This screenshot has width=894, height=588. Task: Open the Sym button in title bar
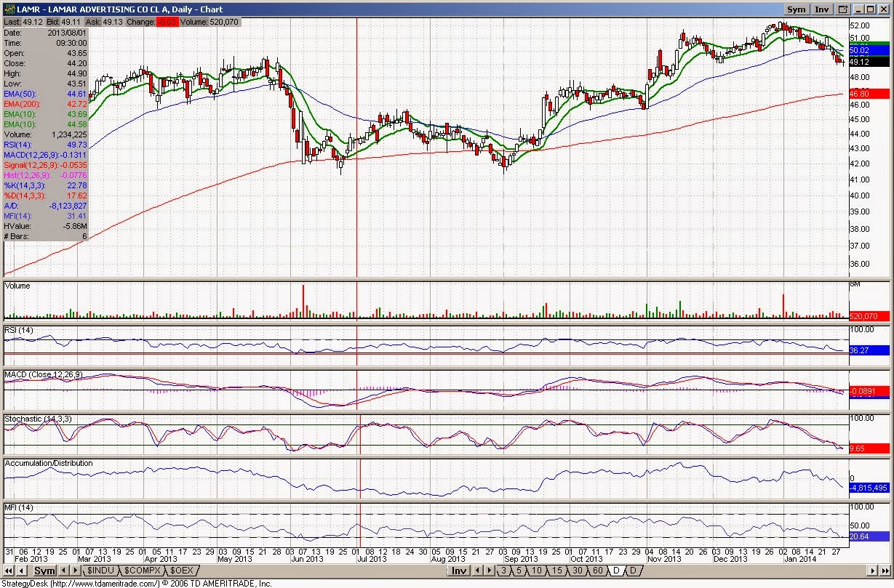pos(797,9)
